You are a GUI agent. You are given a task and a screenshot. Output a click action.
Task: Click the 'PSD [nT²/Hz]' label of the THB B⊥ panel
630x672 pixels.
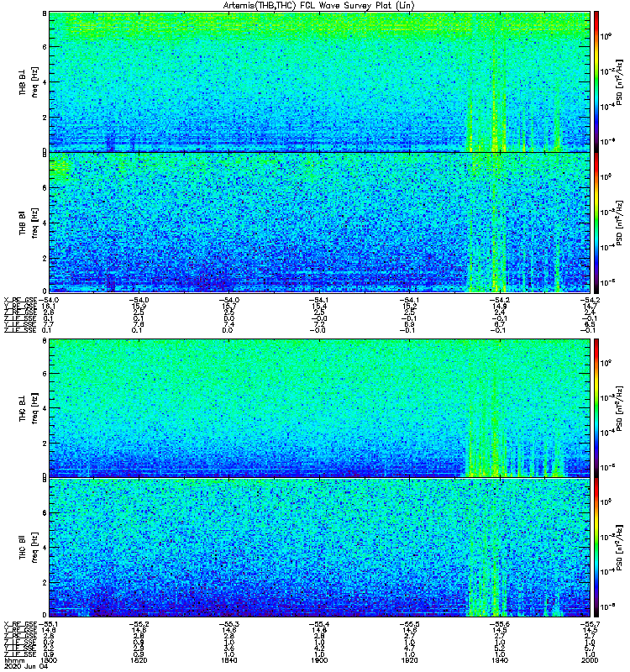click(619, 81)
